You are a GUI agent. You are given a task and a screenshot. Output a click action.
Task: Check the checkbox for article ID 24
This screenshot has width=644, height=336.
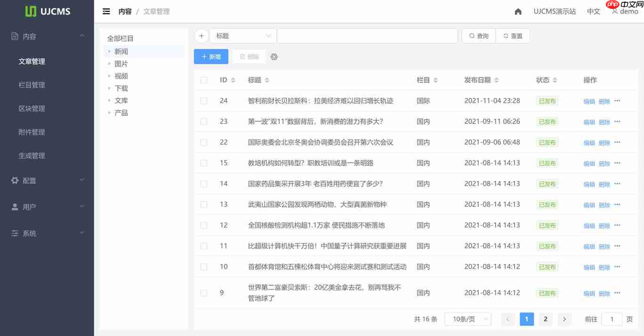[204, 100]
